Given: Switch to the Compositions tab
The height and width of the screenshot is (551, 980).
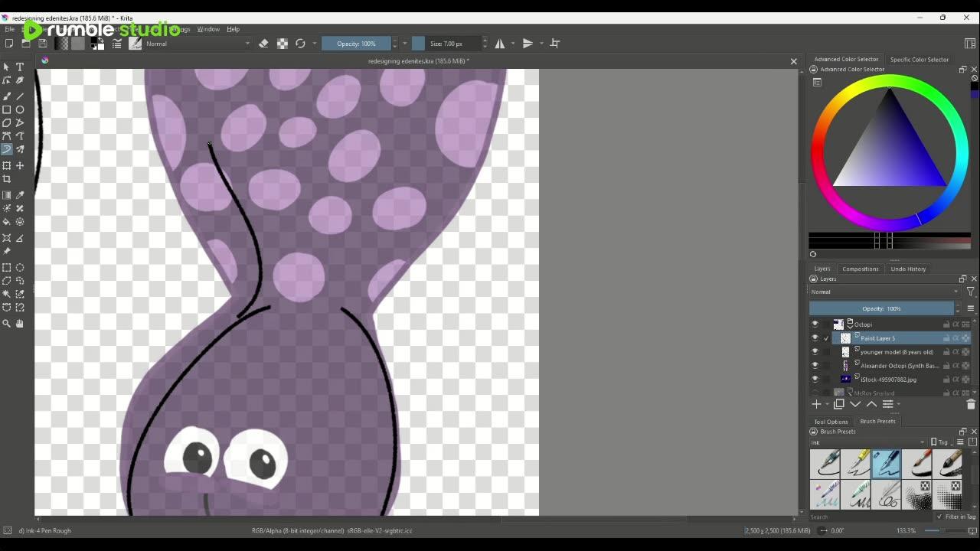Looking at the screenshot, I should (861, 269).
